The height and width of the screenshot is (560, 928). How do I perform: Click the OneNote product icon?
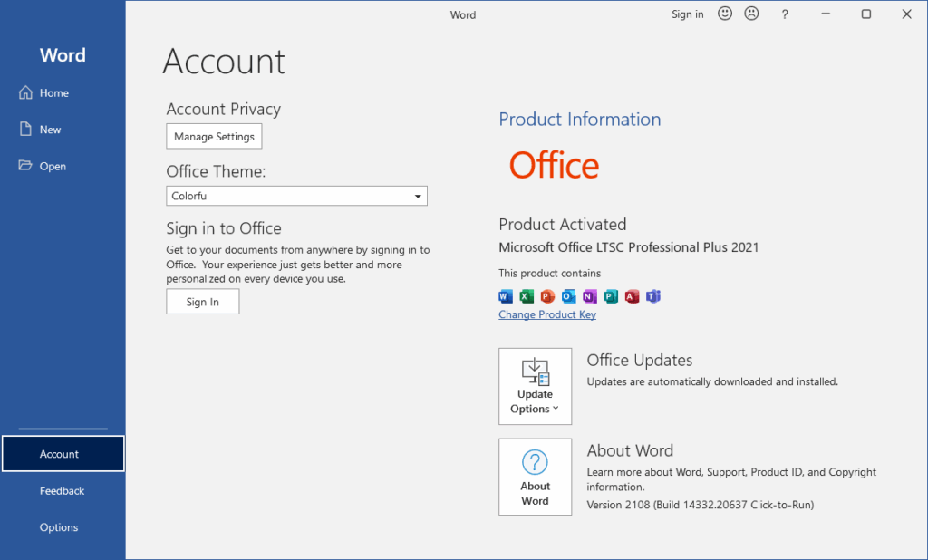coord(590,296)
